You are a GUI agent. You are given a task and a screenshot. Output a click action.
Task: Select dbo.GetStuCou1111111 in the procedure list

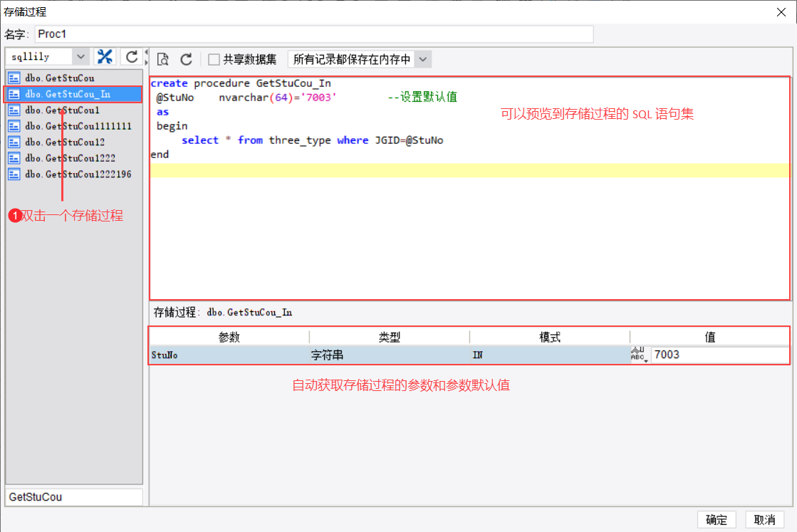(x=78, y=126)
